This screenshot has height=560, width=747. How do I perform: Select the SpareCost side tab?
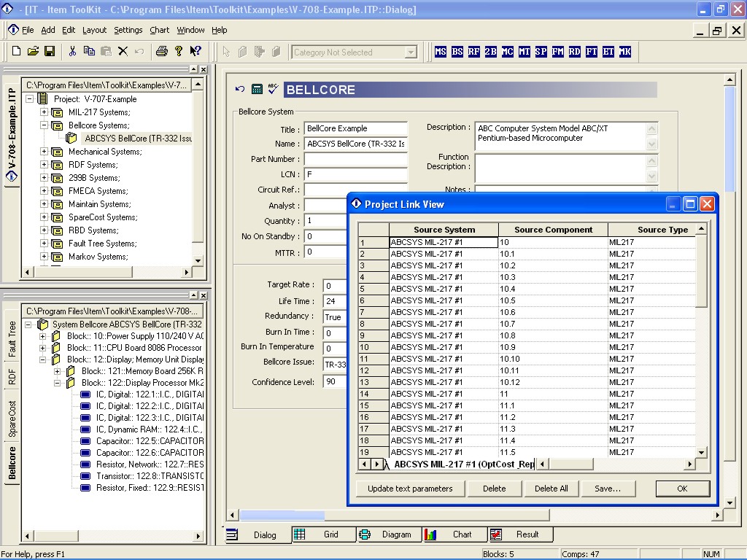[x=12, y=419]
